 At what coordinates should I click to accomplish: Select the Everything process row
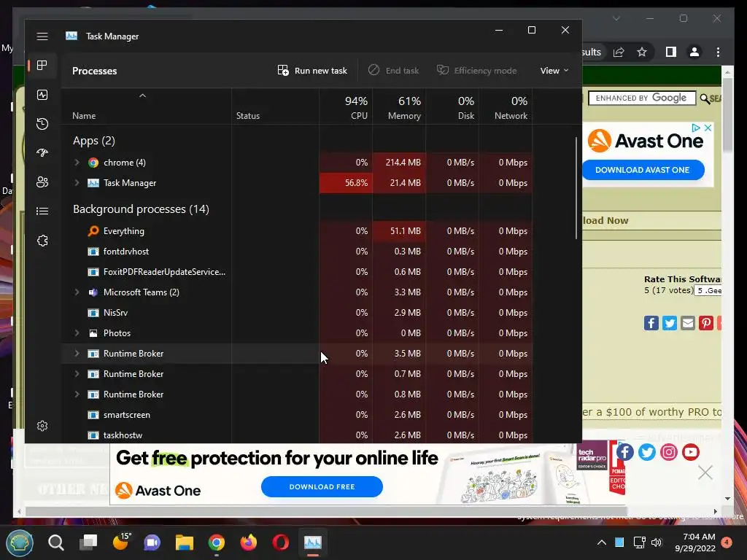pyautogui.click(x=297, y=231)
